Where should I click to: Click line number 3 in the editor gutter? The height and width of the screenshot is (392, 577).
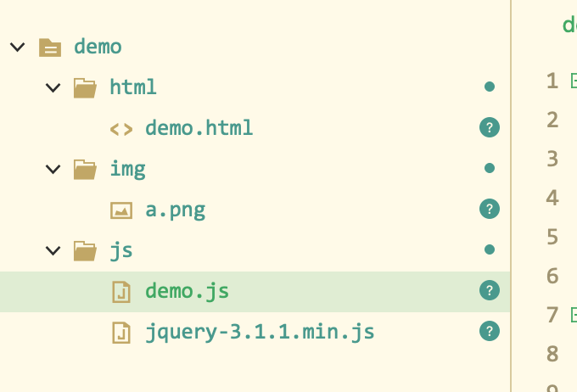pos(552,159)
